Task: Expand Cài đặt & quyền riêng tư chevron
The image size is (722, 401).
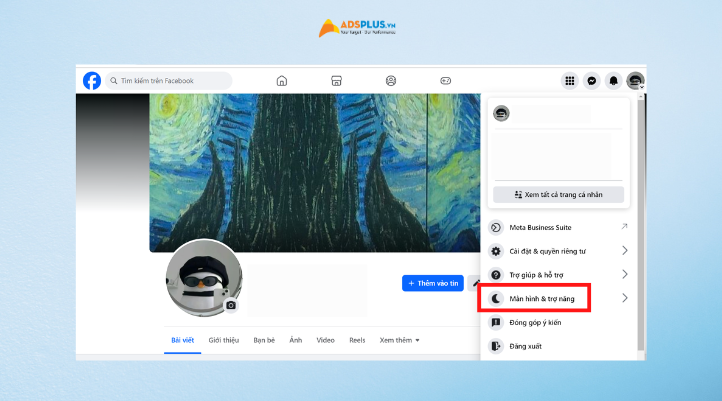Action: [x=625, y=251]
